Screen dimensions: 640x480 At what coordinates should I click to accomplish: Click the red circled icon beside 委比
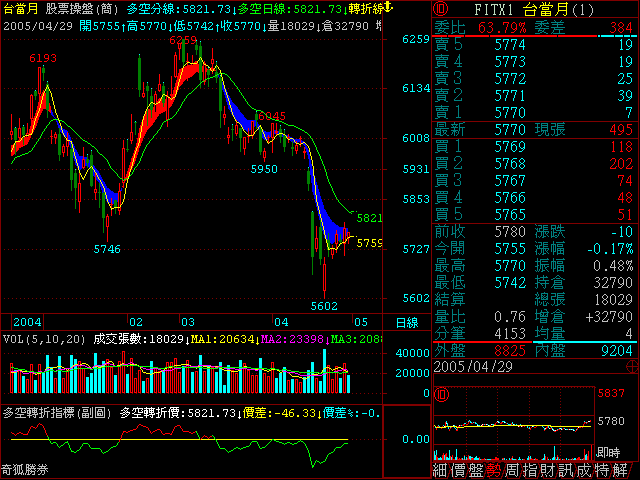[440, 9]
